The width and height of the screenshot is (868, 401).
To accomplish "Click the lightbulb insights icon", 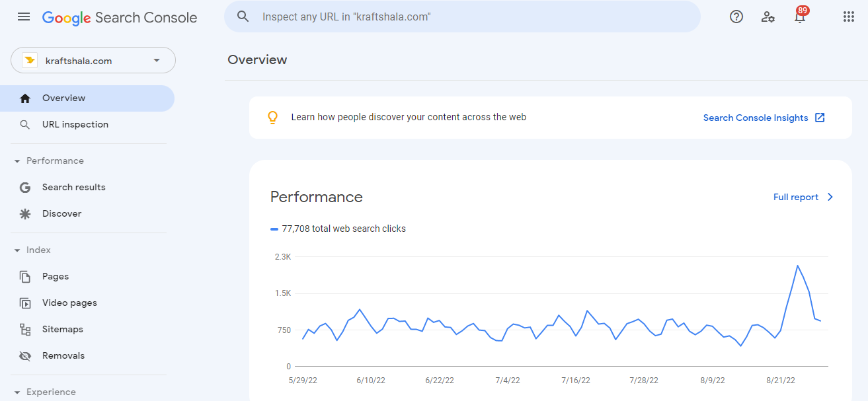I will tap(272, 118).
